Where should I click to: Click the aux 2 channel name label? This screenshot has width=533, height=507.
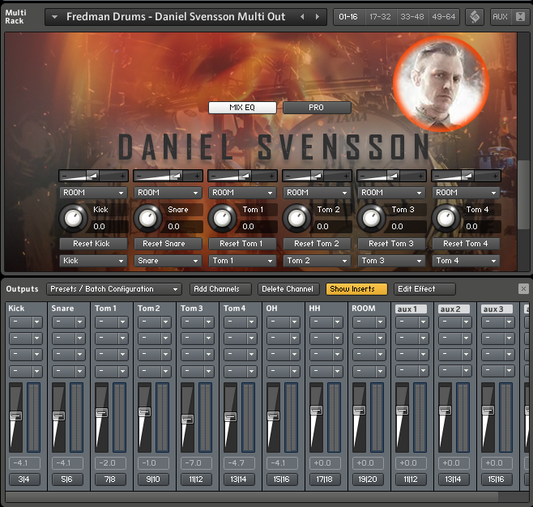pos(454,309)
